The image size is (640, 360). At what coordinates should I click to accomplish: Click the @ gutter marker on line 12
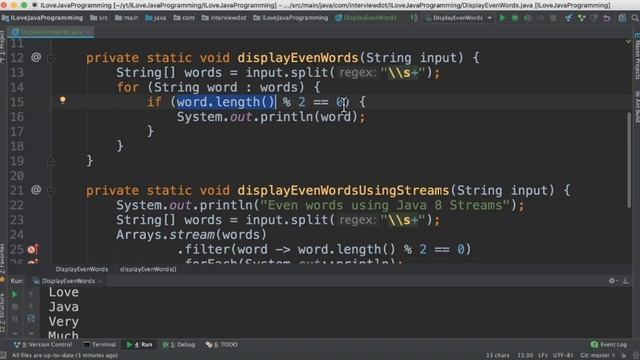pos(36,57)
